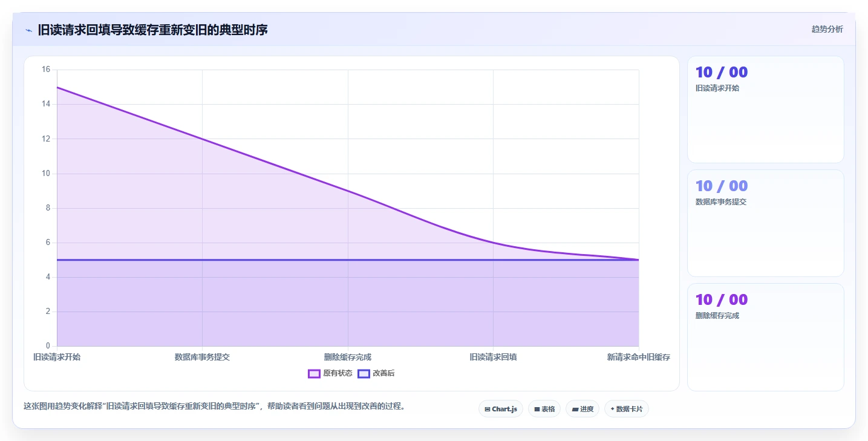This screenshot has height=441, width=868.
Task: Click the y-axis value 0
Action: [48, 346]
